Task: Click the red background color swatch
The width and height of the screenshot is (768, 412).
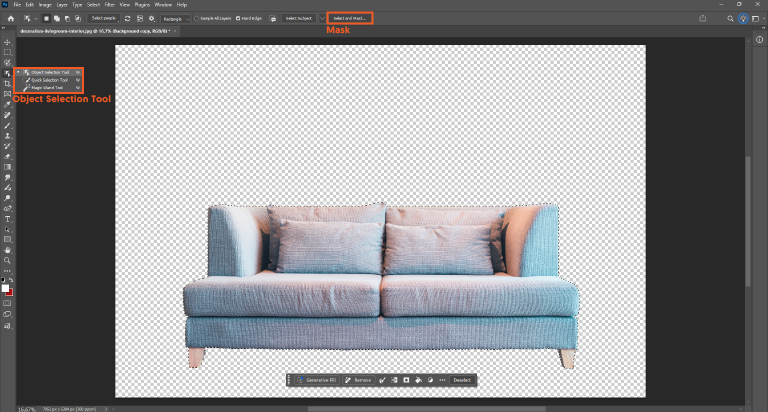Action: 10,292
